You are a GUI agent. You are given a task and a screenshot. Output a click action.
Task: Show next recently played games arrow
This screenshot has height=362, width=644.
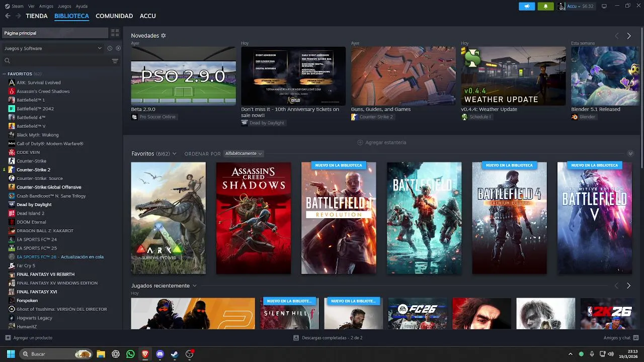(x=628, y=286)
